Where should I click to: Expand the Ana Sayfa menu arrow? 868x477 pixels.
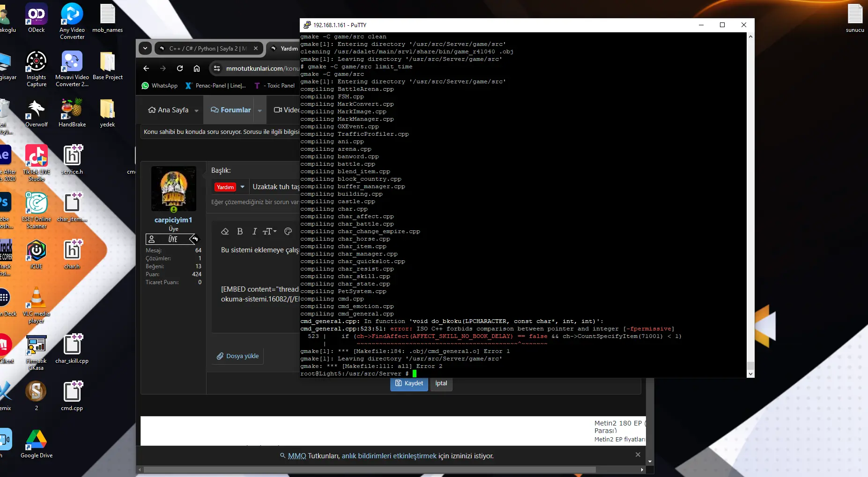pyautogui.click(x=196, y=110)
